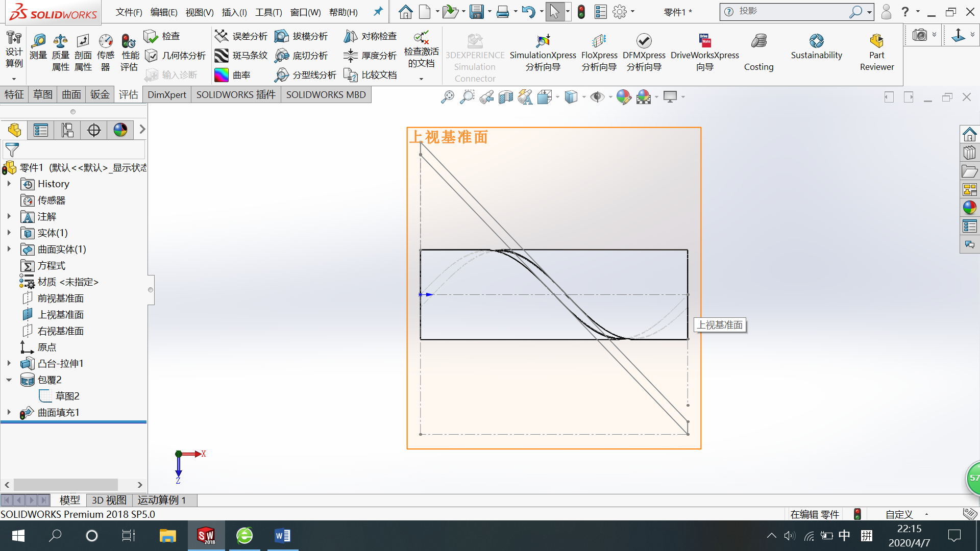The height and width of the screenshot is (551, 980).
Task: Open the ConfigurationManager tab icon
Action: point(67,130)
